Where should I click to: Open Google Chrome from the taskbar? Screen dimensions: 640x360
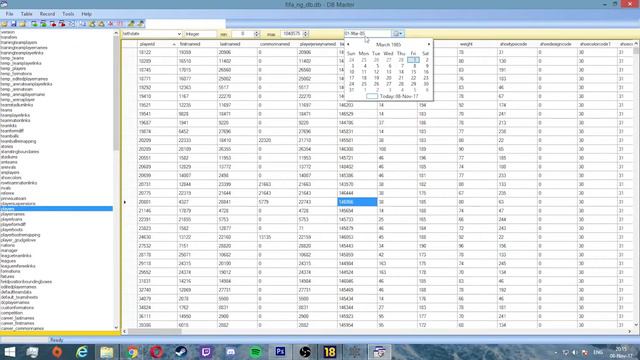[132, 352]
